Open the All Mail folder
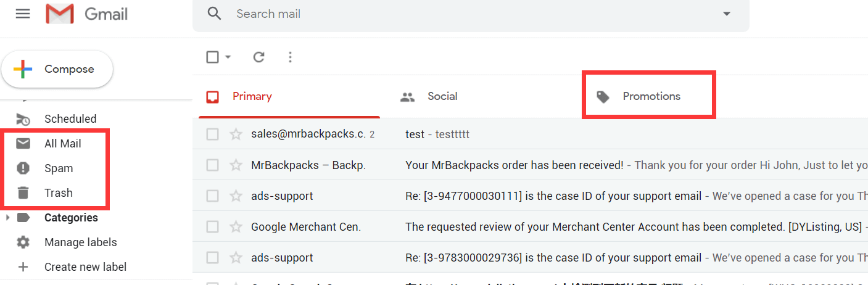 pyautogui.click(x=63, y=144)
